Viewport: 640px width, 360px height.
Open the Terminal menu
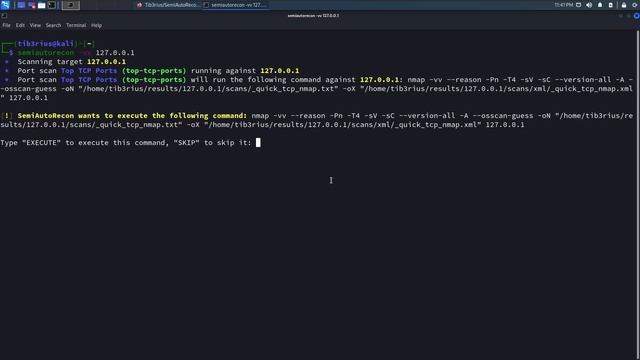76,25
